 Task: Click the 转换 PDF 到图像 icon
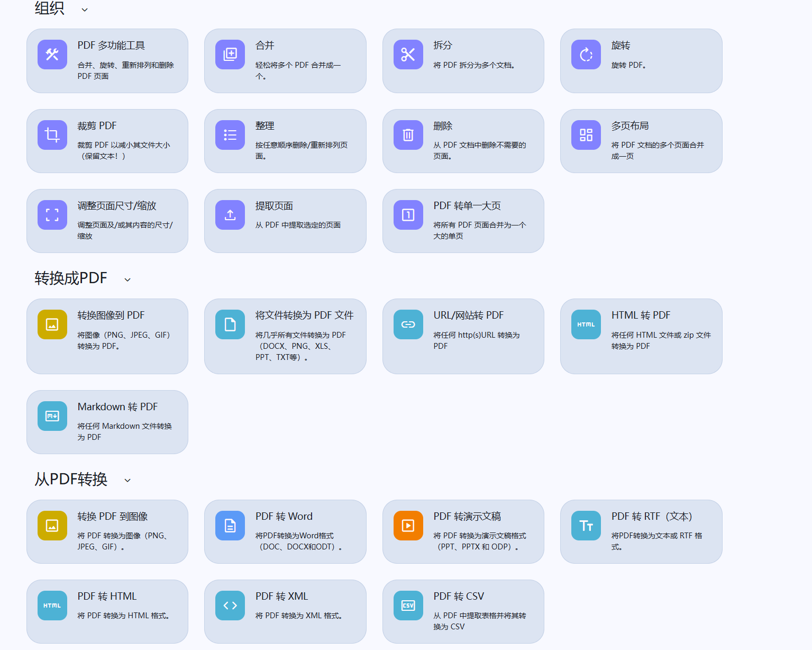pos(52,526)
